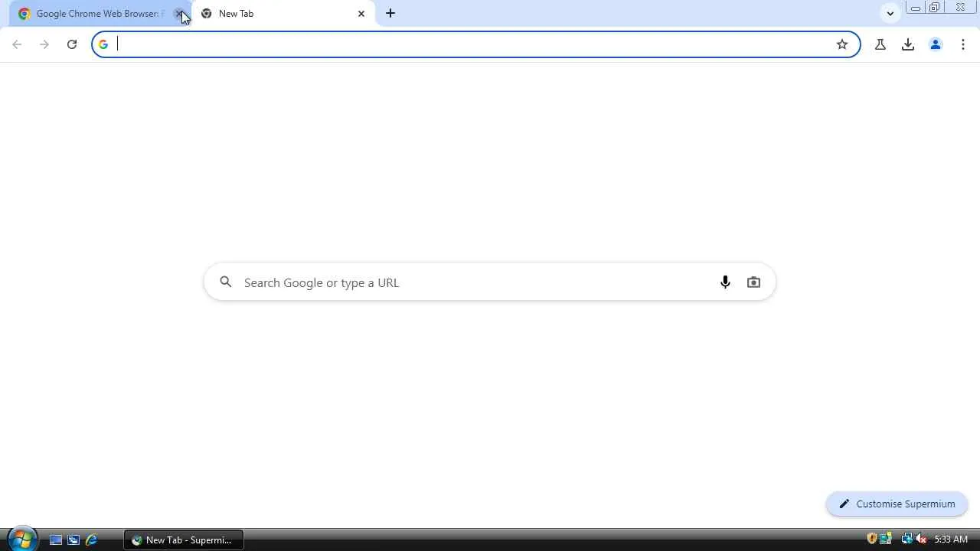Start voice search with microphone icon
Viewport: 980px width, 551px height.
725,282
